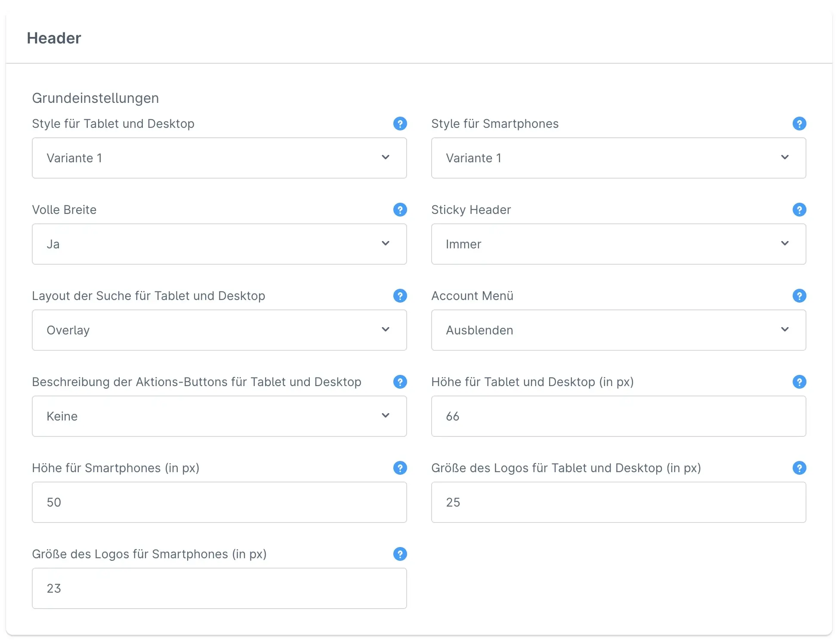Open the Volle Breite dropdown showing Ja
This screenshot has width=840, height=643.
click(219, 244)
